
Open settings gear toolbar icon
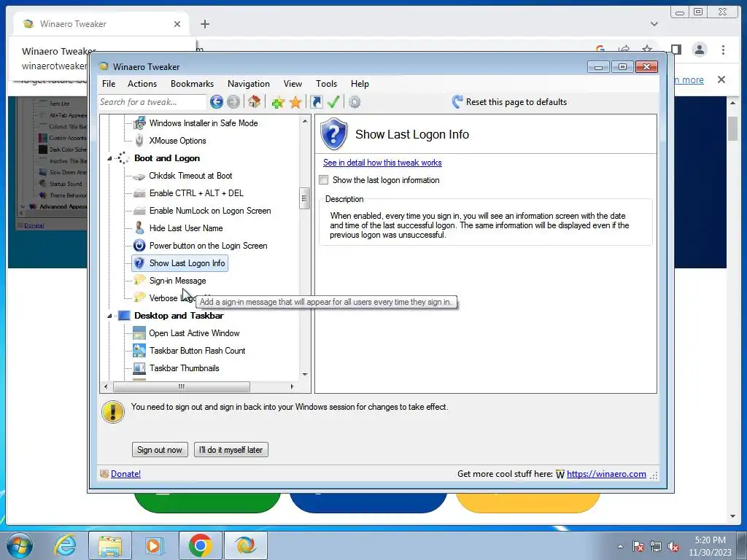355,102
